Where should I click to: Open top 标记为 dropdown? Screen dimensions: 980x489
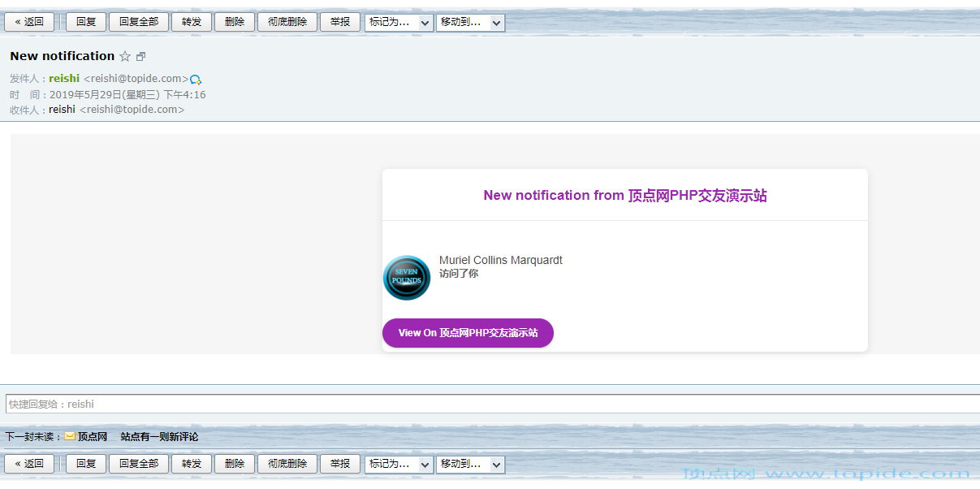[x=399, y=23]
